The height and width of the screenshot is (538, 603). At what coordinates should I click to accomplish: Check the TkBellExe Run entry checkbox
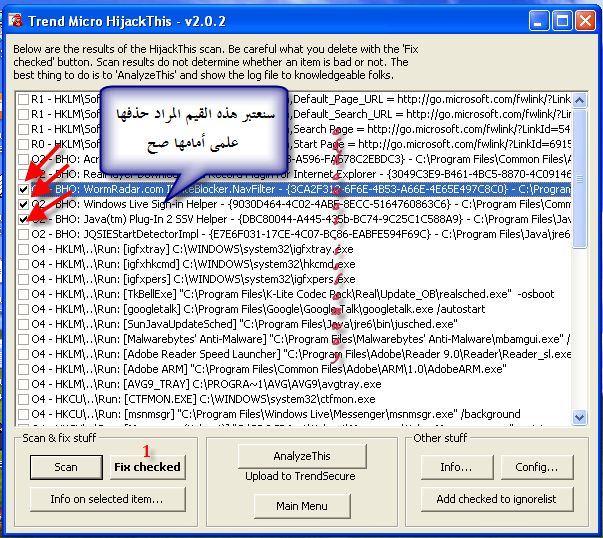click(x=23, y=294)
